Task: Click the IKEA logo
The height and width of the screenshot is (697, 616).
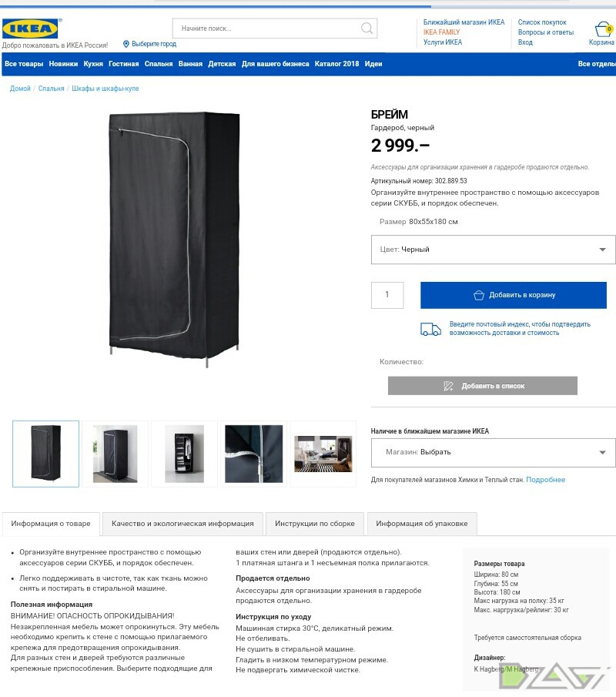Action: tap(30, 29)
